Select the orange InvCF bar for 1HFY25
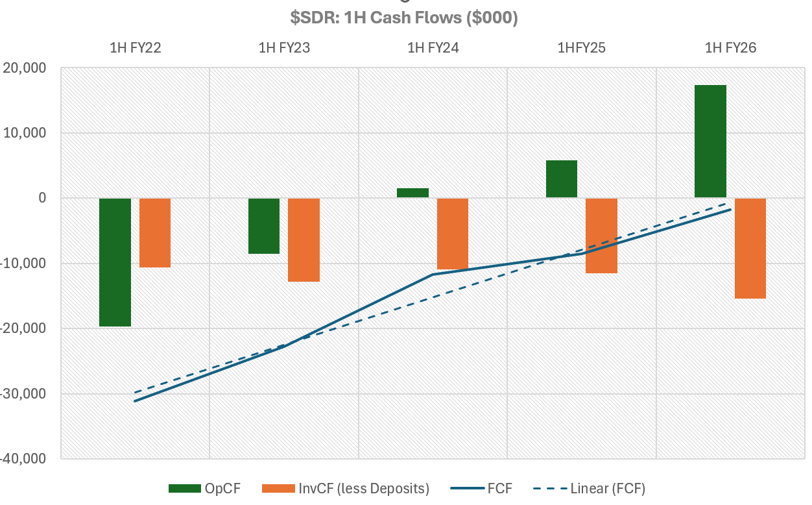This screenshot has height=505, width=812. point(601,235)
